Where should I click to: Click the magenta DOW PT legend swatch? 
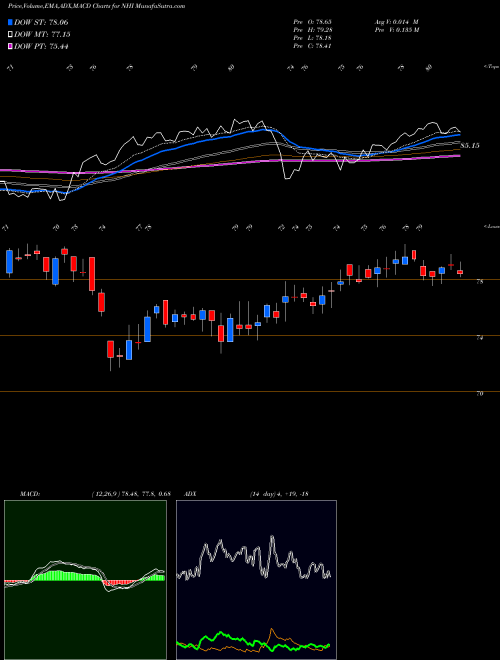coord(10,46)
